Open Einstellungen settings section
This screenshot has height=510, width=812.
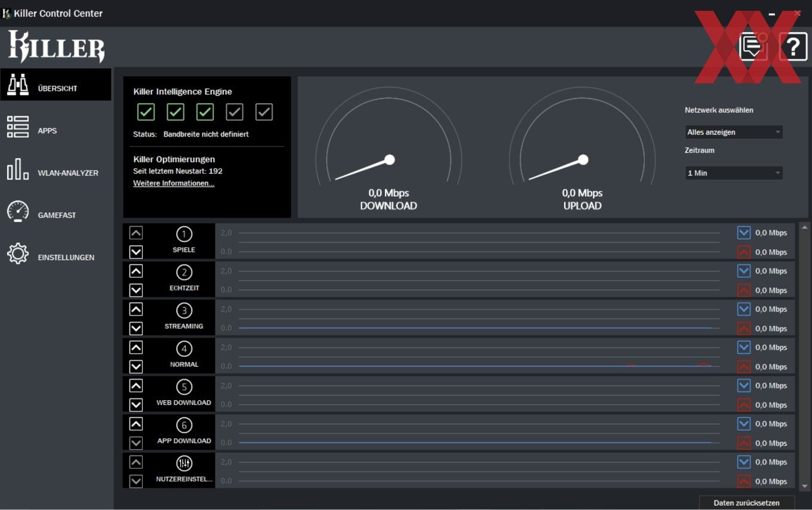point(56,254)
